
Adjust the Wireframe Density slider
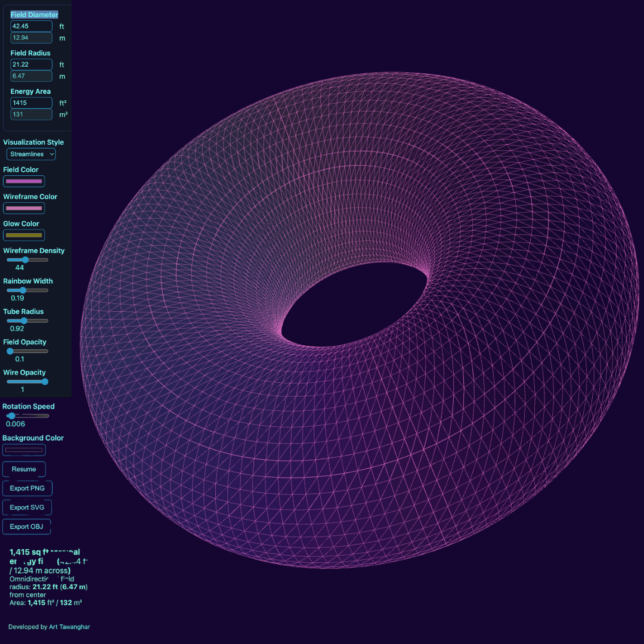26,259
